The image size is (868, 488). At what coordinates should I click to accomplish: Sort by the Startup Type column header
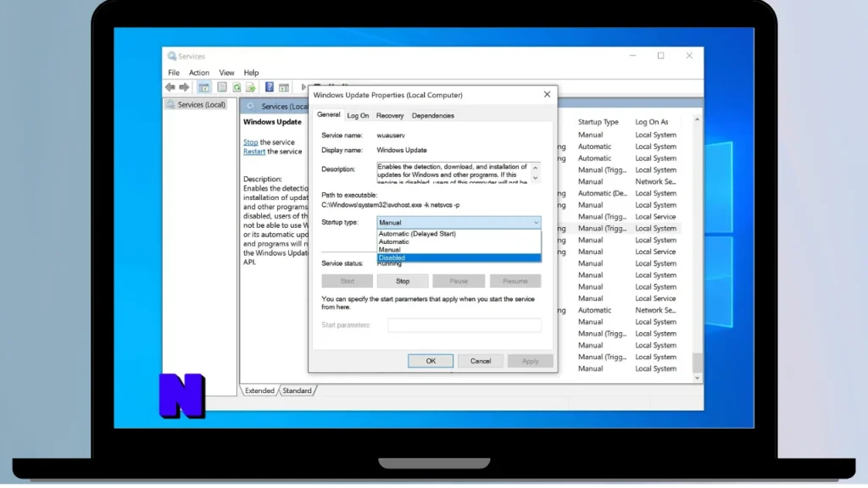point(598,122)
